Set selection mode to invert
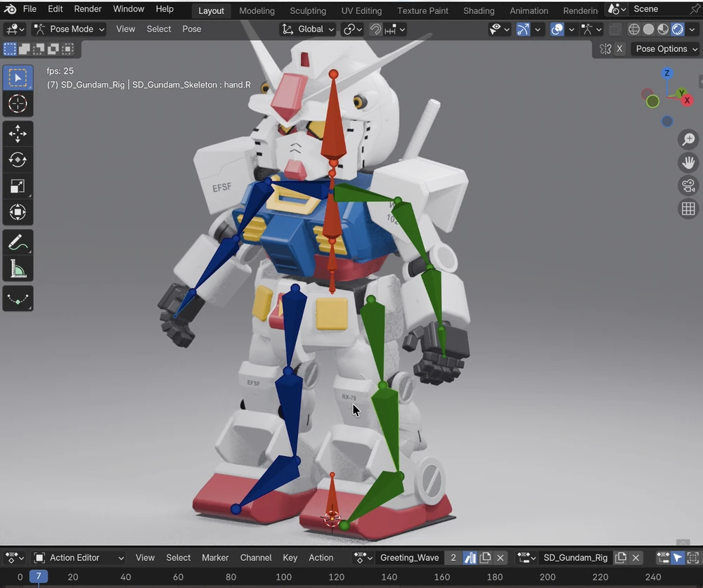The width and height of the screenshot is (703, 588). point(53,49)
